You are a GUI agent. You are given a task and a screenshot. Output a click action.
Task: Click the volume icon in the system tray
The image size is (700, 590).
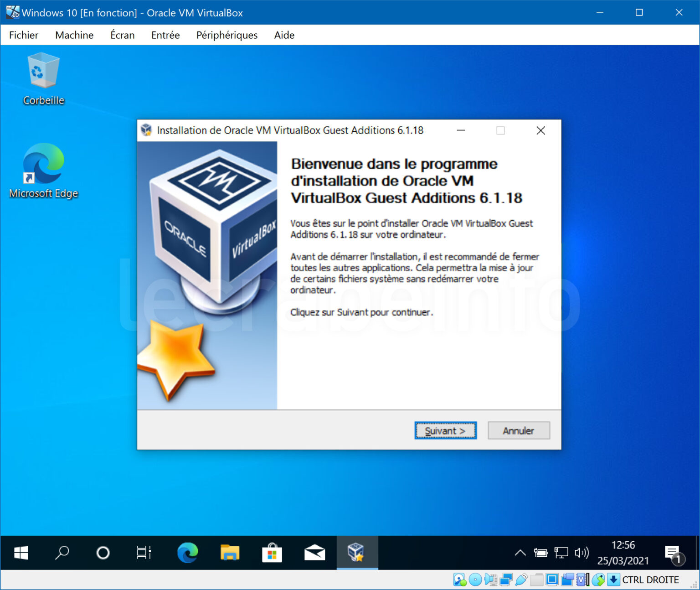[x=581, y=553]
